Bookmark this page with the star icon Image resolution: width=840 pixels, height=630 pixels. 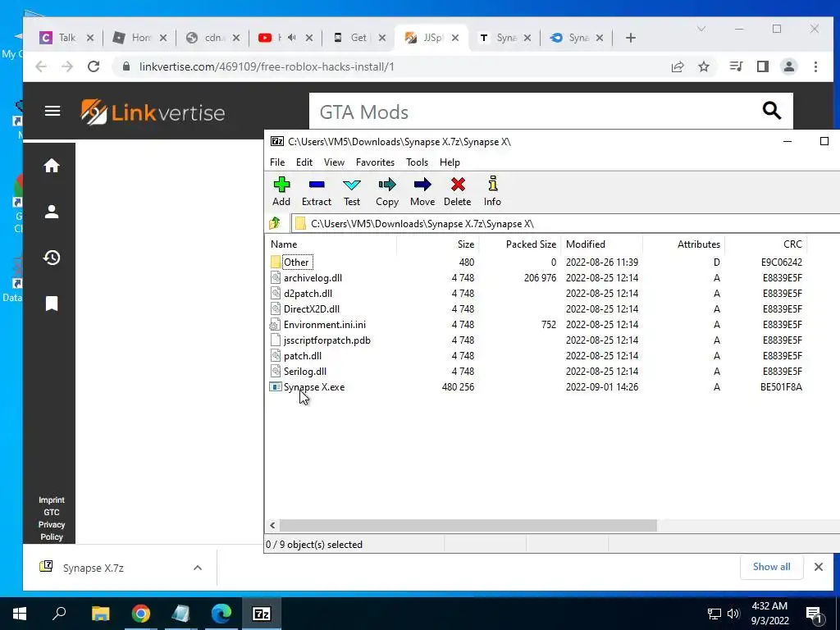coord(704,66)
